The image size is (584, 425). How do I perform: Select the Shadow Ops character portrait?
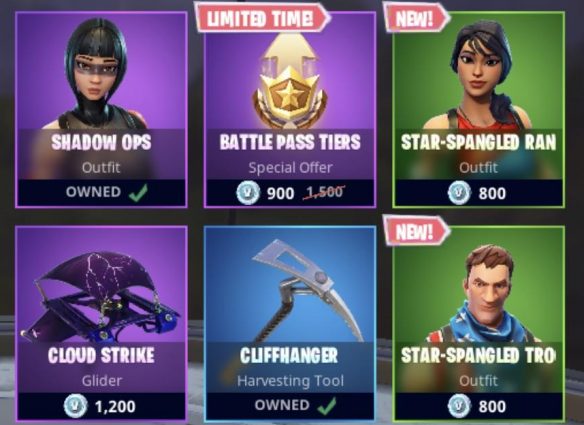(100, 73)
